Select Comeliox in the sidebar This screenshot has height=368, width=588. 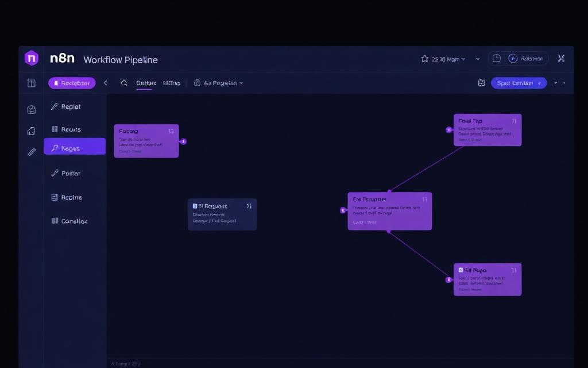[x=75, y=221]
